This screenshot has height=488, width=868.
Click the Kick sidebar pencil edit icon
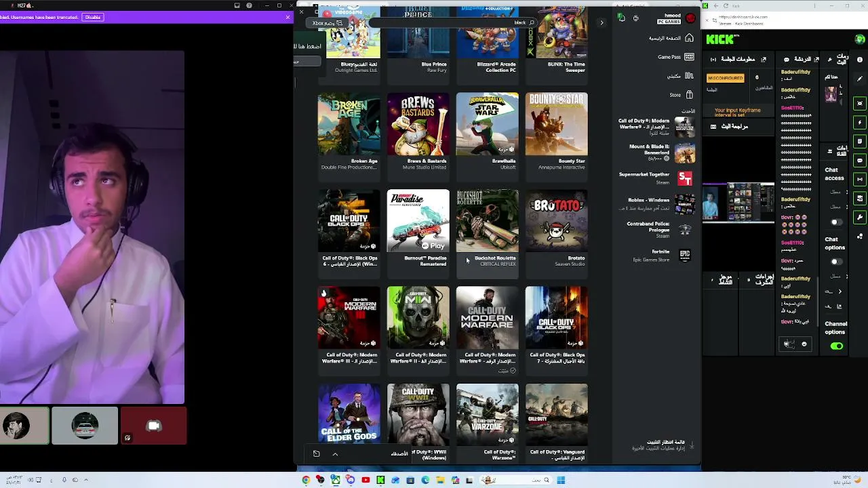(x=860, y=79)
